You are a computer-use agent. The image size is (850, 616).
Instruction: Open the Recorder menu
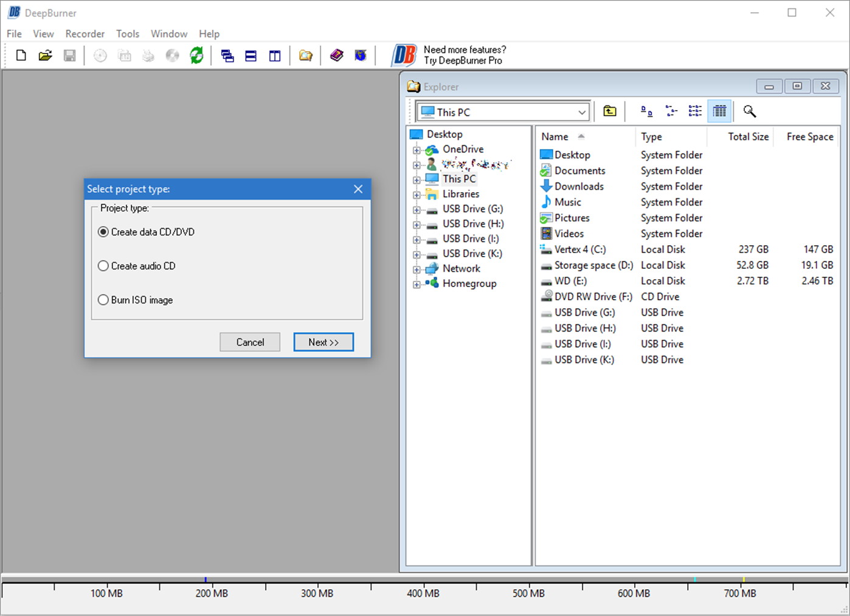click(x=85, y=34)
